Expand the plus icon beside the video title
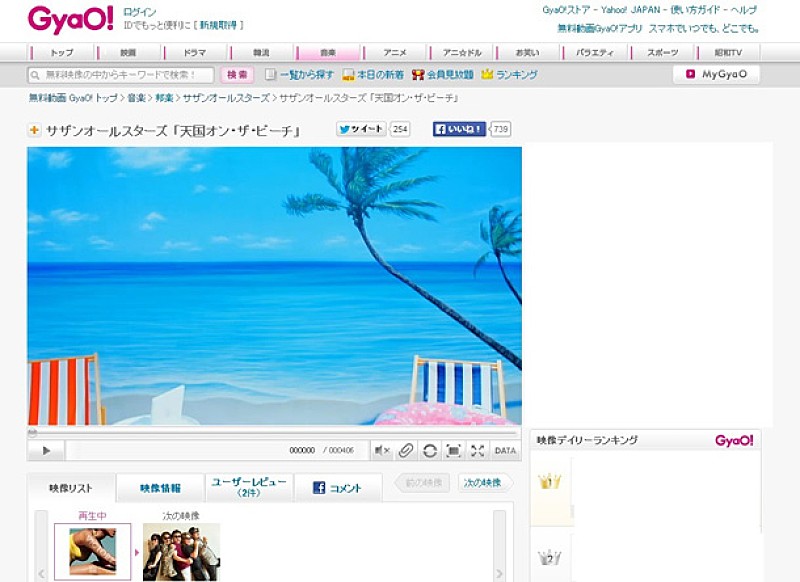The image size is (800, 582). point(34,130)
